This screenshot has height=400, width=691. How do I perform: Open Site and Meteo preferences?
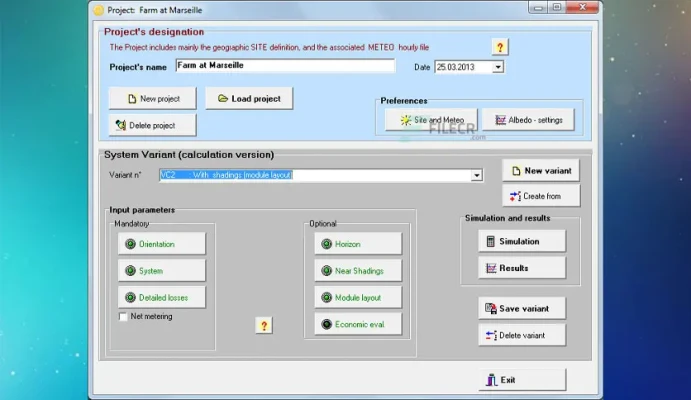click(x=431, y=120)
